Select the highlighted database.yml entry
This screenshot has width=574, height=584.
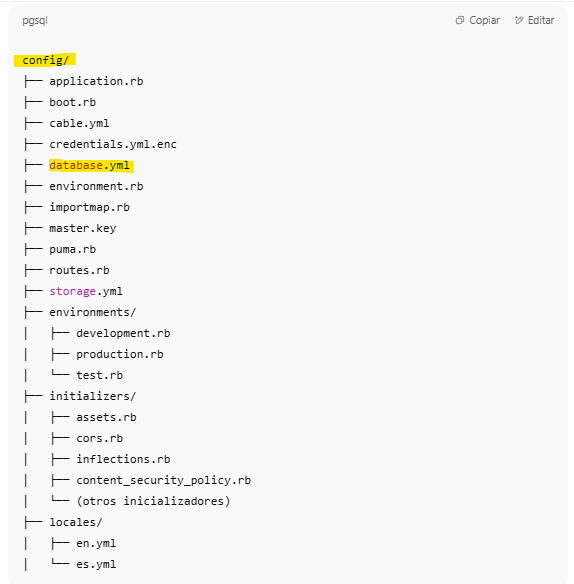(x=91, y=165)
